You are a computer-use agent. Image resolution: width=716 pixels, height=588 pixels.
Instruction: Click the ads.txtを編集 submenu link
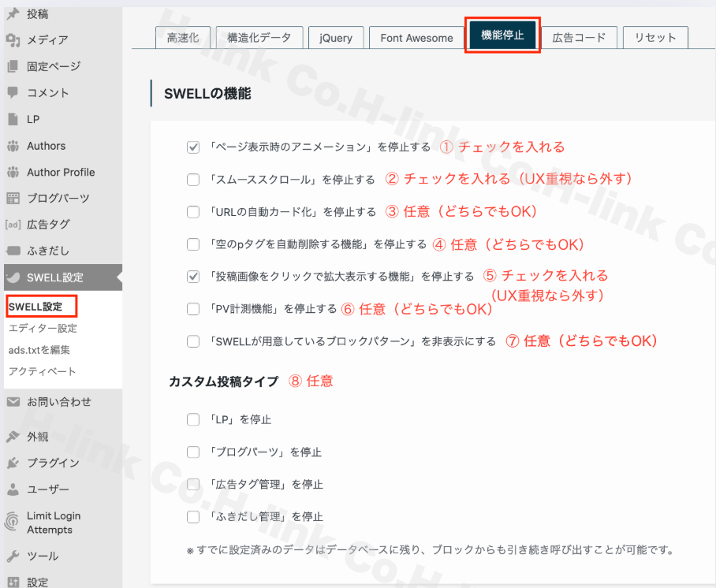tap(39, 349)
